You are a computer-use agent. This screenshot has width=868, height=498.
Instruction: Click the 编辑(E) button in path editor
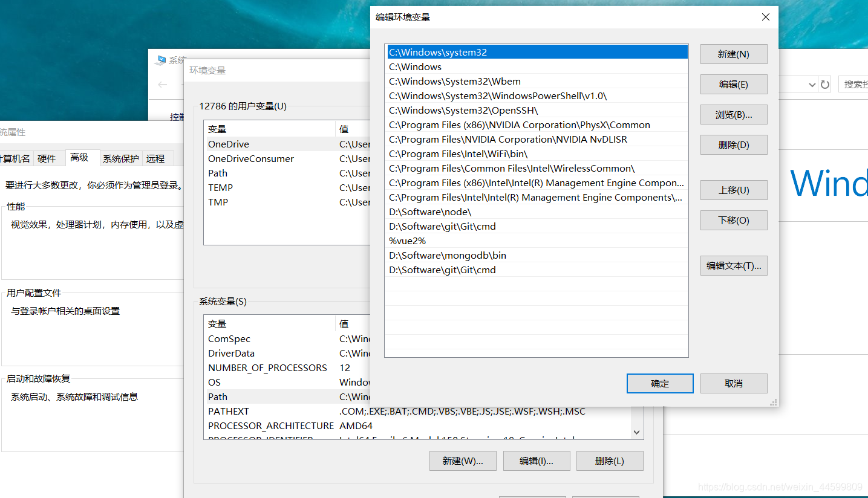coord(734,84)
